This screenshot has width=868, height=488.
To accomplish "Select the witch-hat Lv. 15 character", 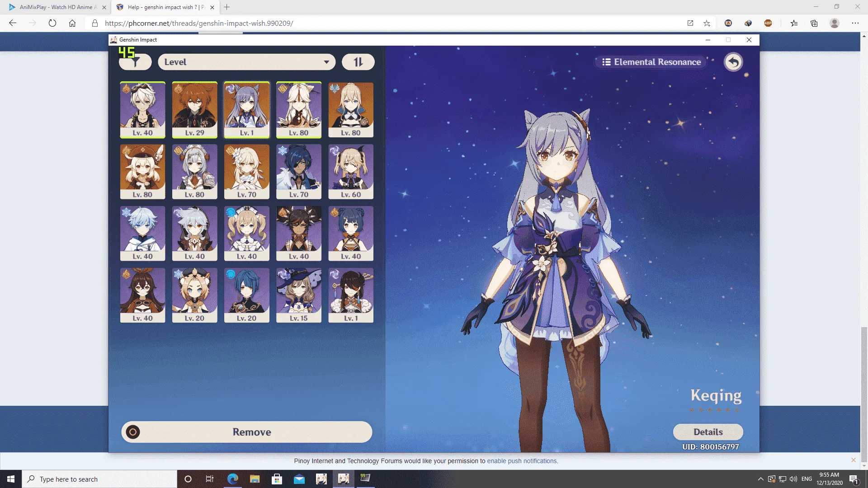I will (x=299, y=296).
